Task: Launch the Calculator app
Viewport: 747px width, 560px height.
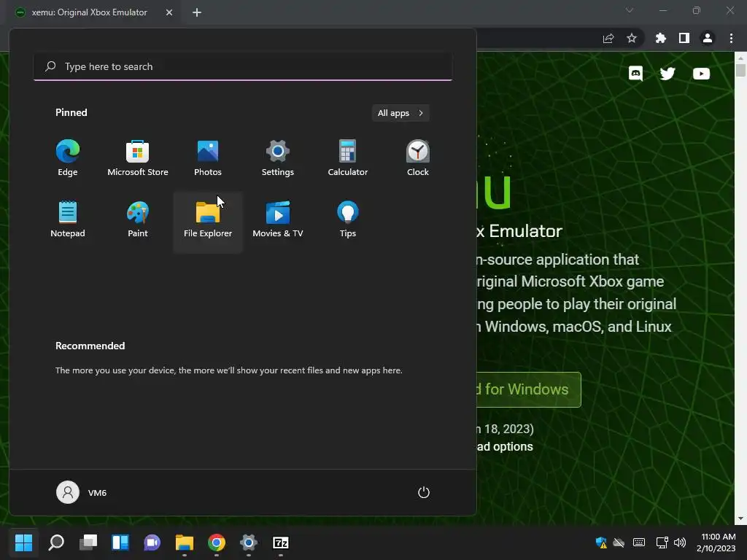Action: 348,158
